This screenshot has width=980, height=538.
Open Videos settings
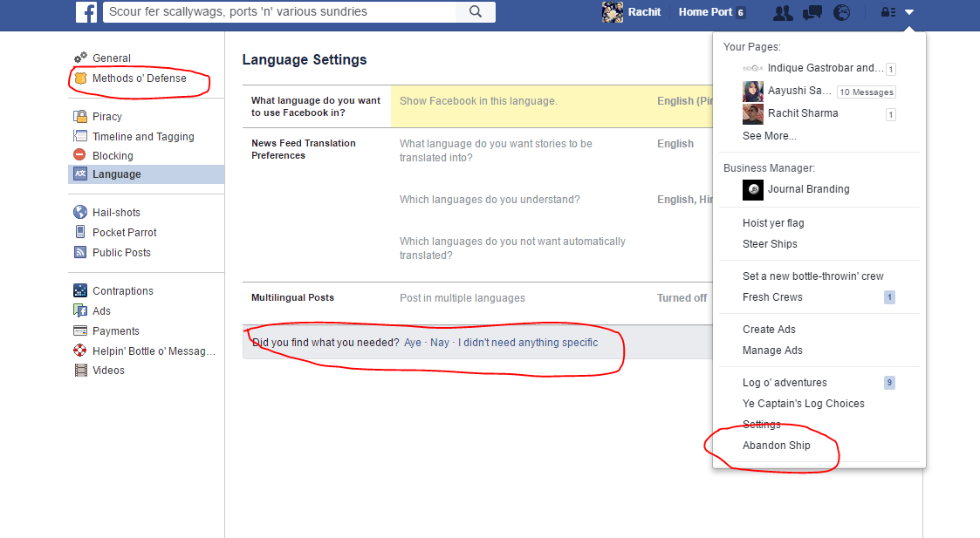tap(108, 371)
